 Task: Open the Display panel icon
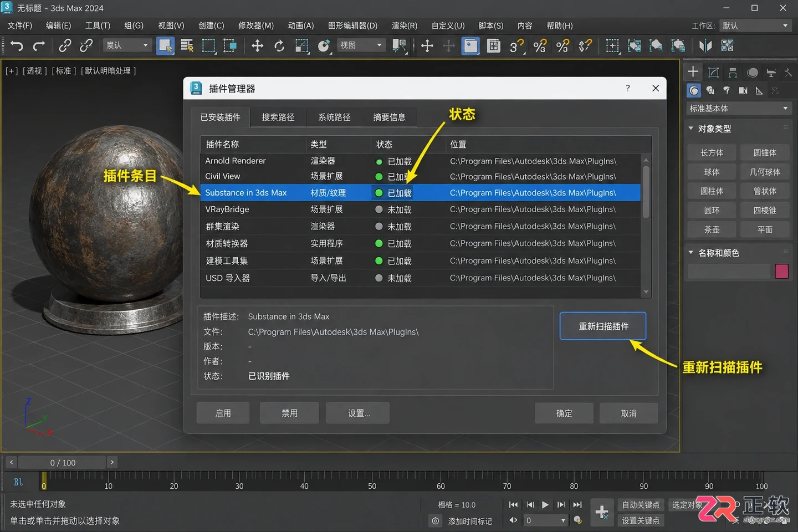[771, 73]
